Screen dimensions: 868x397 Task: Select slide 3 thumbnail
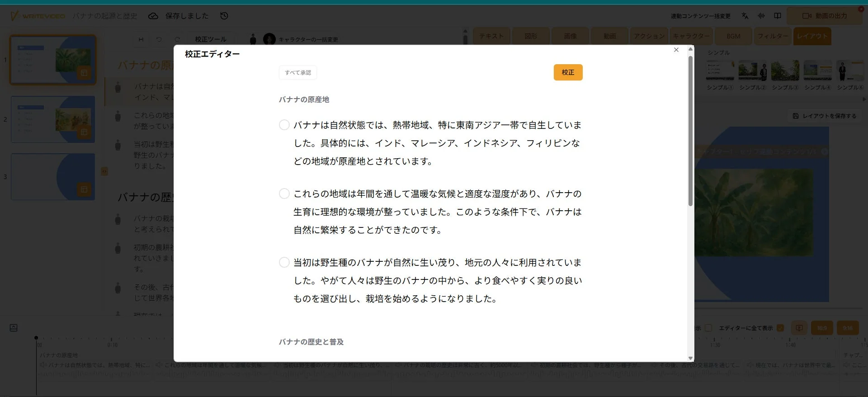coord(53,177)
